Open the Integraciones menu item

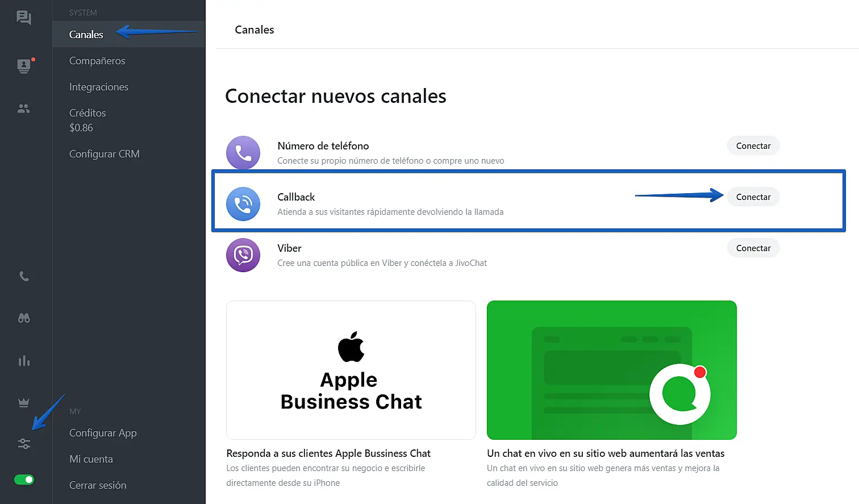pos(99,87)
